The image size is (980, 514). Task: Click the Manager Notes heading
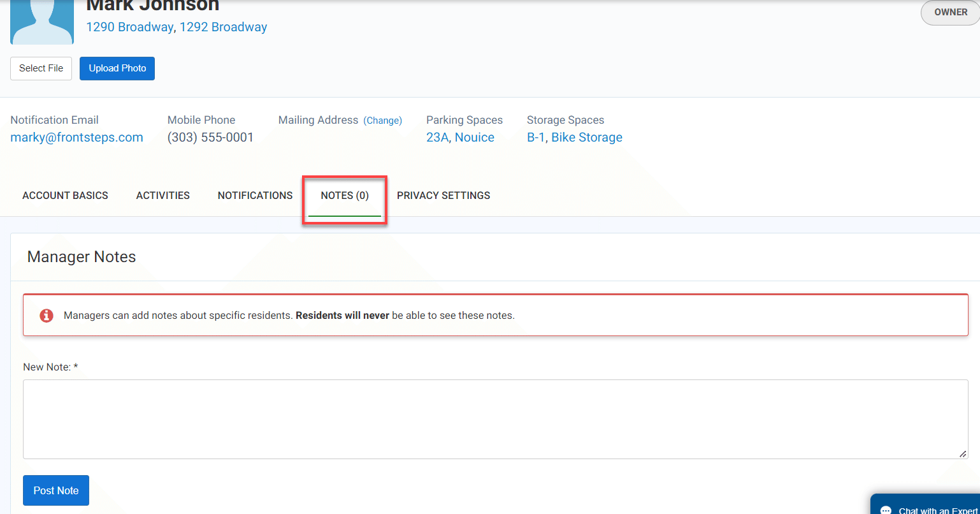82,257
